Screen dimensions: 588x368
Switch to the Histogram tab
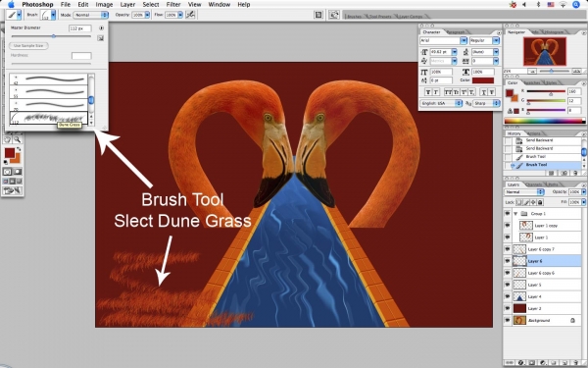[x=554, y=32]
